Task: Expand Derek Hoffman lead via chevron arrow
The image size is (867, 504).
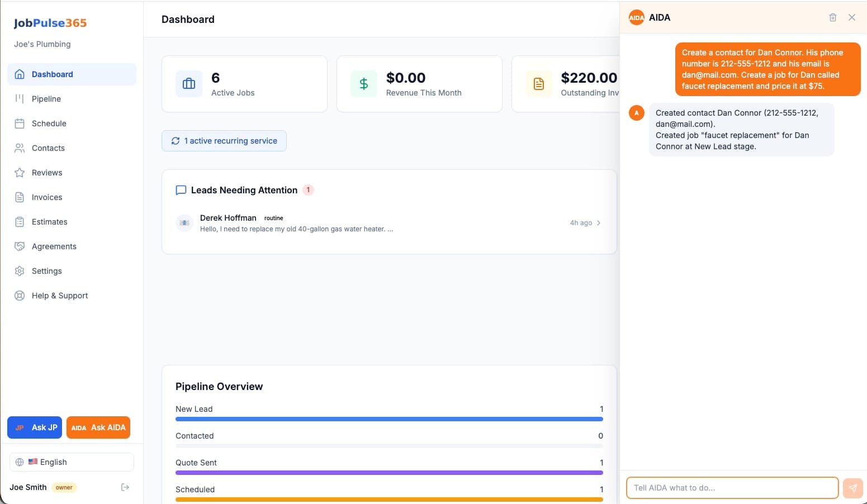Action: pyautogui.click(x=599, y=223)
